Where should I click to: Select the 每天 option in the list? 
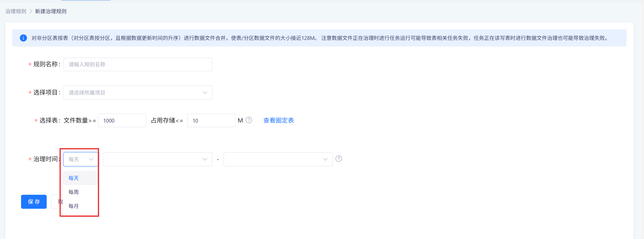click(x=80, y=178)
